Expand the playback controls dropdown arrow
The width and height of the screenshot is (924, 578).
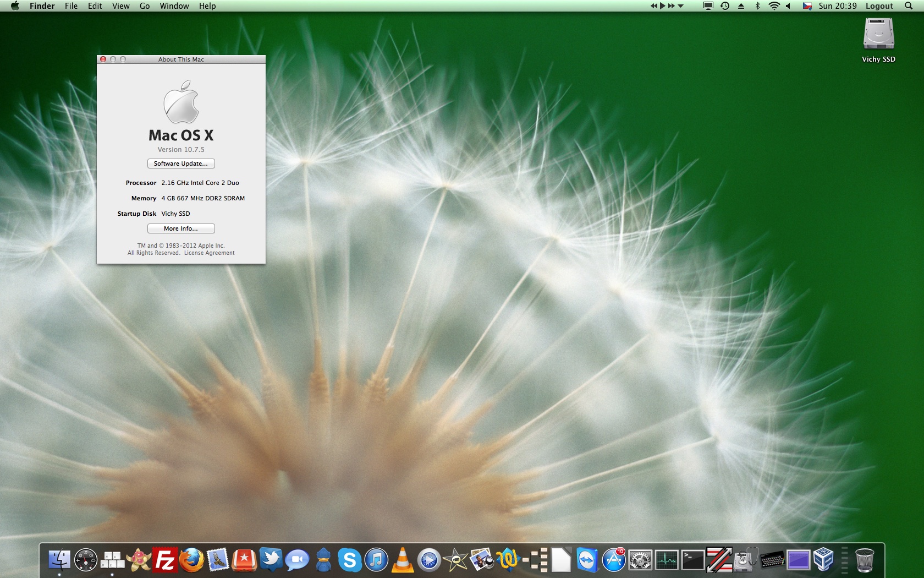tap(681, 6)
